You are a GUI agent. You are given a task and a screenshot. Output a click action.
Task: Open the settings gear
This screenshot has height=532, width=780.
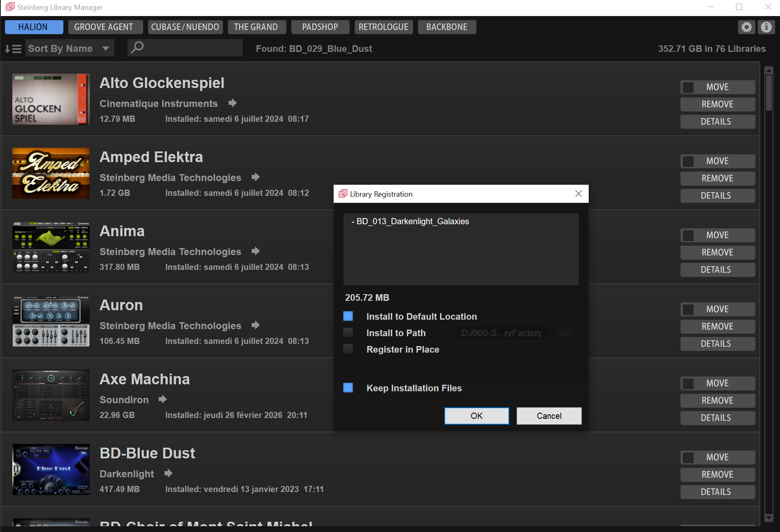coord(747,27)
